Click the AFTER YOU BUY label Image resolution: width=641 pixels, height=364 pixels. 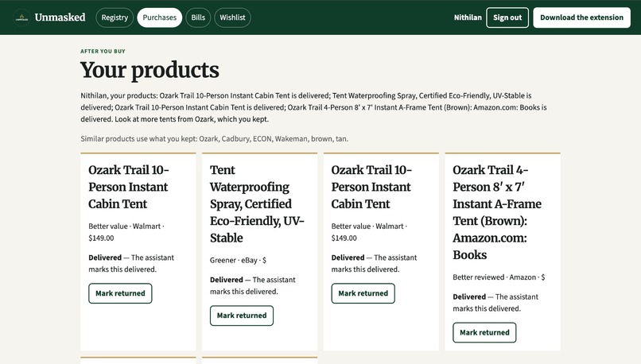pos(103,51)
